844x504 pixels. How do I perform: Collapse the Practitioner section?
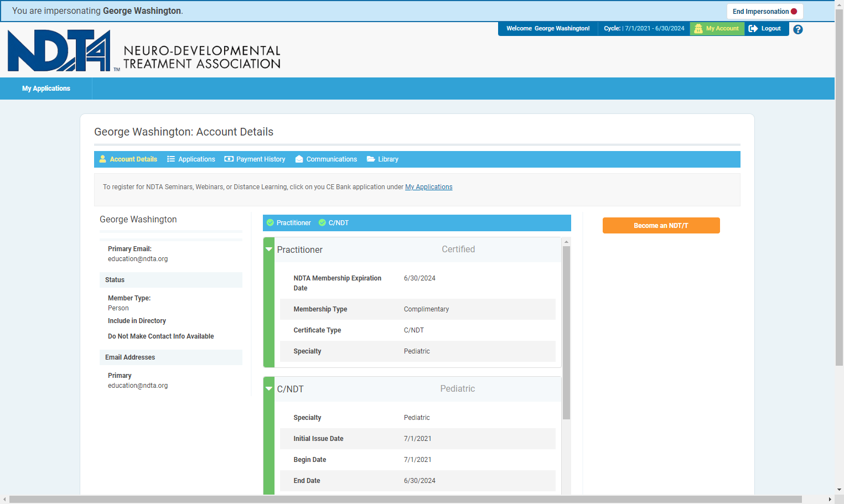coord(269,250)
